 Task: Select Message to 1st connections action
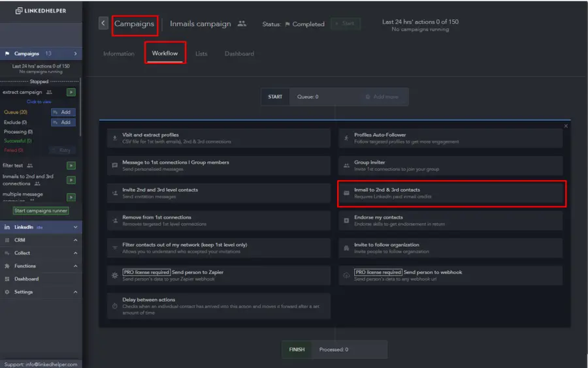219,166
